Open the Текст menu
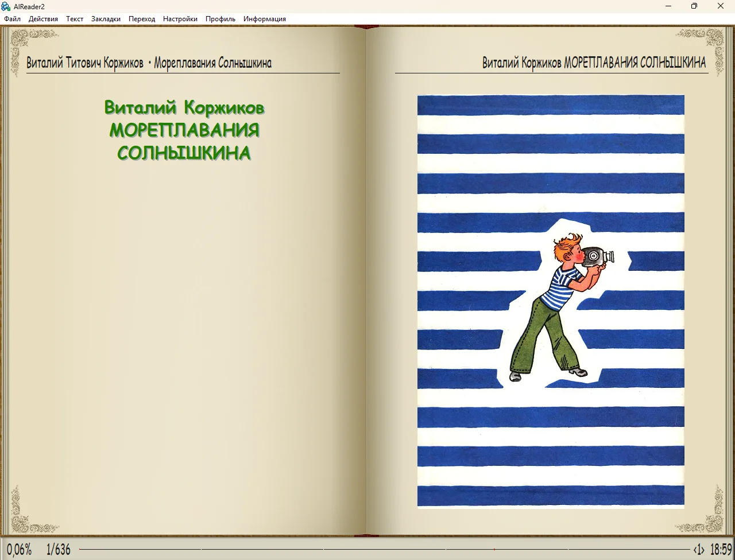 [75, 19]
